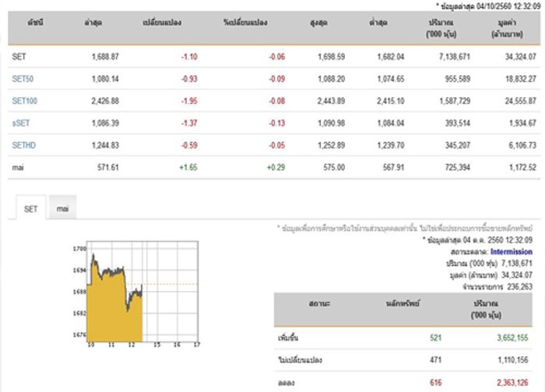Select transaction count 236,263
This screenshot has height=392, width=545.
(519, 287)
